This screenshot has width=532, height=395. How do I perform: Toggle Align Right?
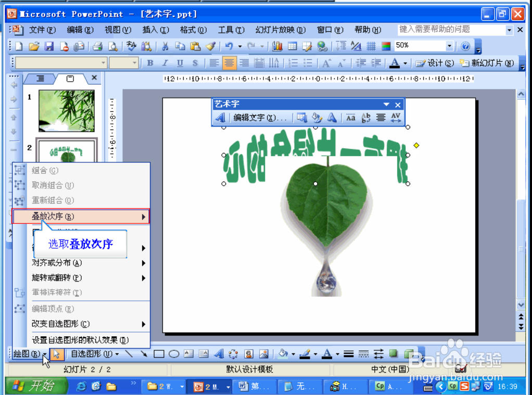244,63
